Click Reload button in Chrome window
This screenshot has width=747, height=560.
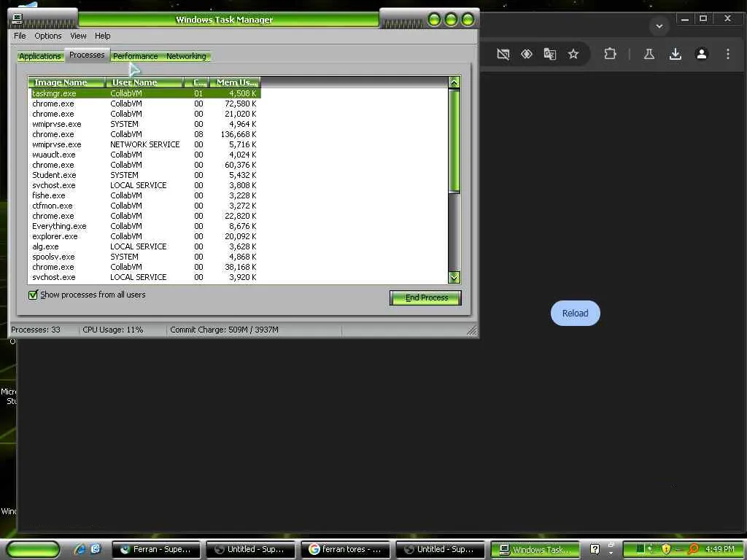[575, 314]
